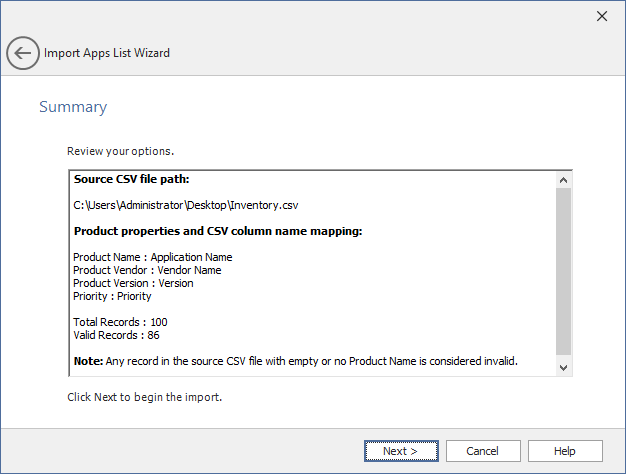Click the Valid Records : 86 line
626x474 pixels.
point(116,335)
